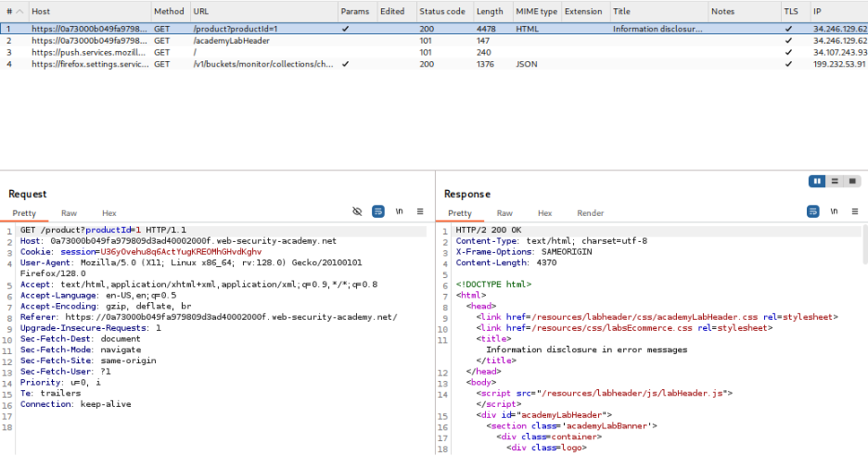868x456 pixels.
Task: Open the Render tab in Response
Action: point(591,213)
